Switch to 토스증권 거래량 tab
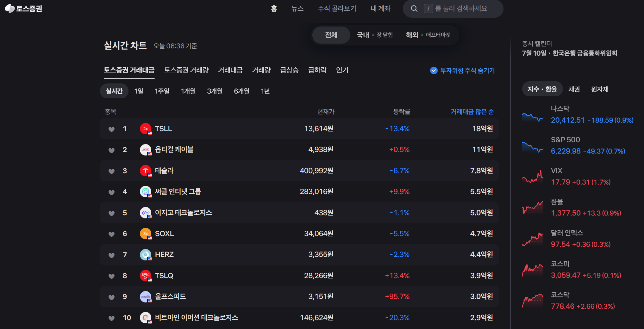This screenshot has height=329, width=644. [186, 70]
